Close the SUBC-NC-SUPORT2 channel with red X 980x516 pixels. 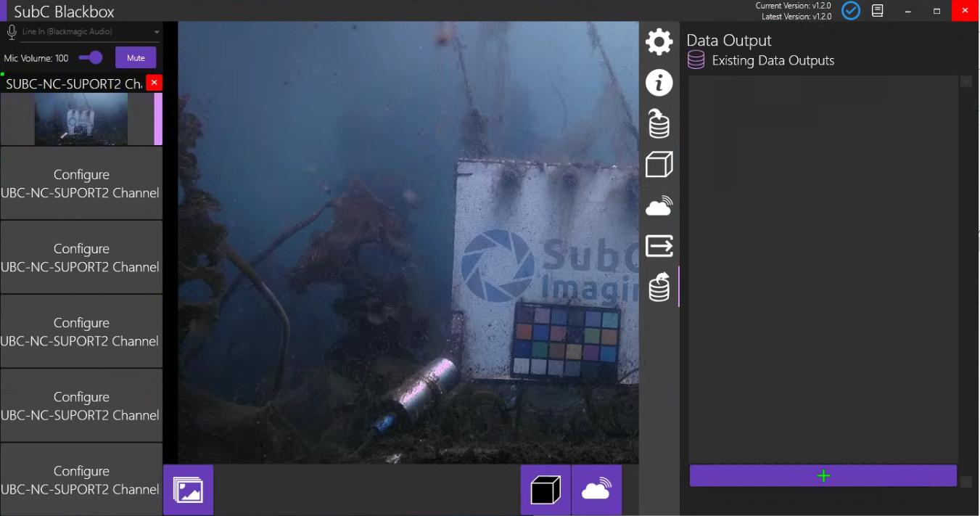(154, 83)
